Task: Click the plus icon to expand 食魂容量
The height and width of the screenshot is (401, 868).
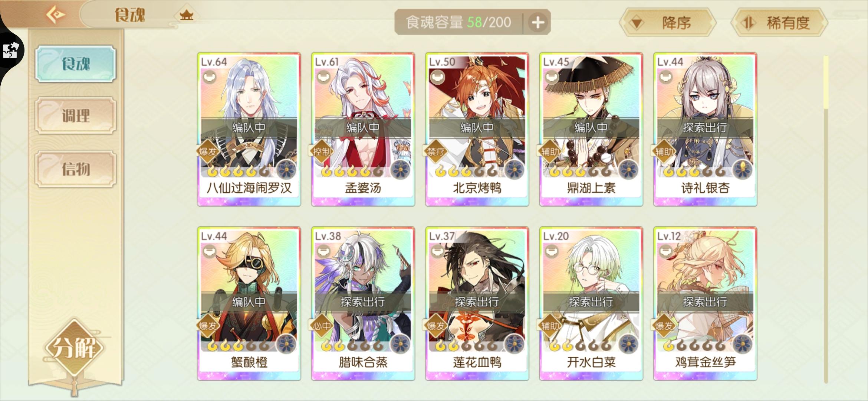Action: coord(537,22)
